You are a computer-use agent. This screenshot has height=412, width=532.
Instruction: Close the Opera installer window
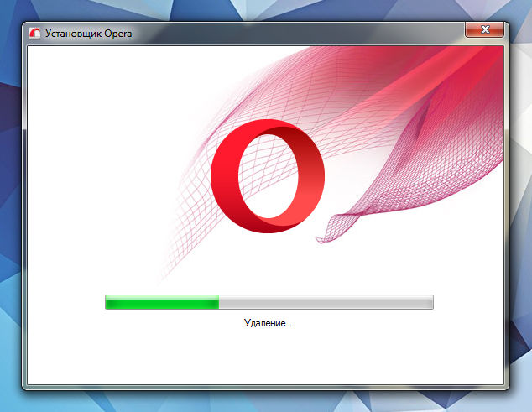(x=484, y=30)
